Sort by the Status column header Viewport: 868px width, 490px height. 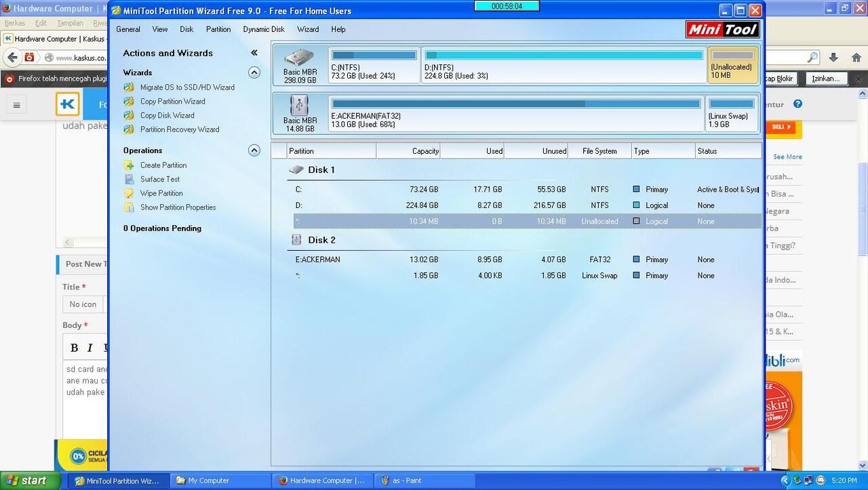[x=728, y=151]
